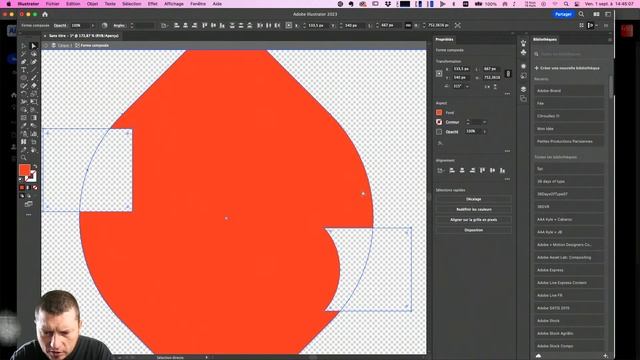Open the Arrange Documents icon

pyautogui.click(x=596, y=14)
